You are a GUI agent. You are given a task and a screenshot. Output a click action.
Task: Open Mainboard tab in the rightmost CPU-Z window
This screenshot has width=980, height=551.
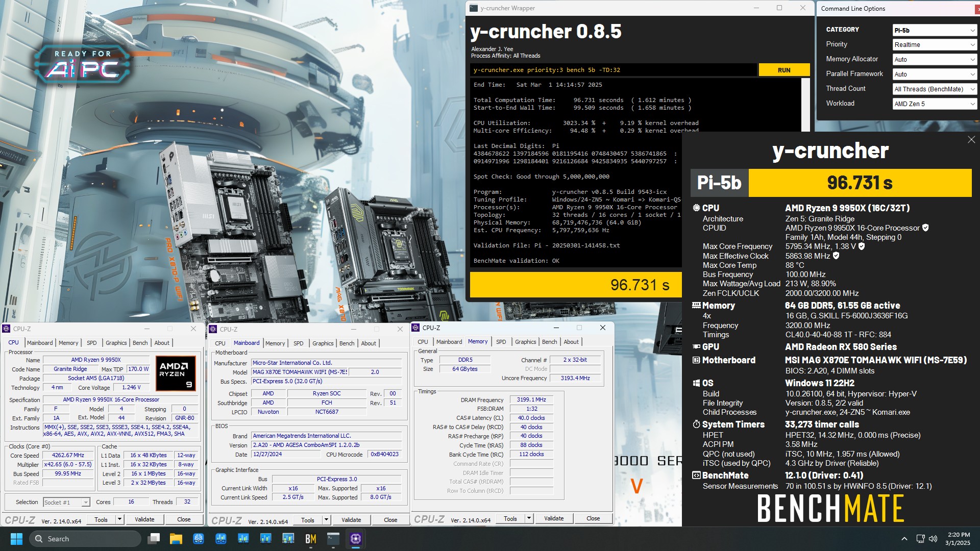pos(449,342)
